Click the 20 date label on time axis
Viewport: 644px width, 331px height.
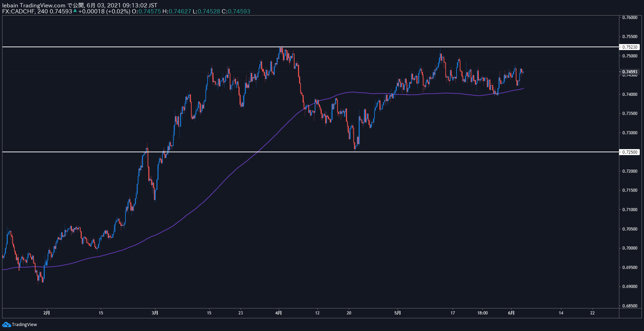349,313
